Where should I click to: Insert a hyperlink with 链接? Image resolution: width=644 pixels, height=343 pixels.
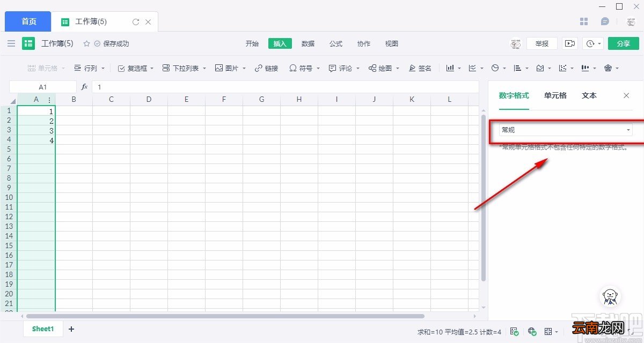pyautogui.click(x=267, y=68)
